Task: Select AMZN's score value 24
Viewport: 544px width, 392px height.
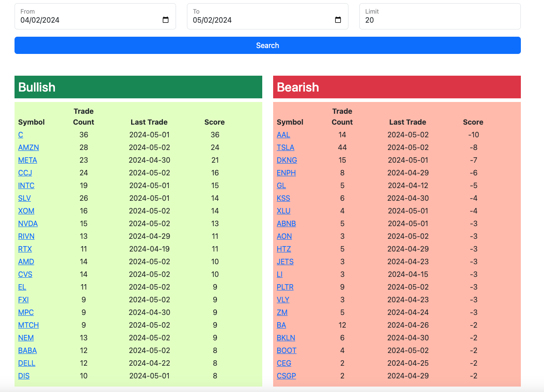Action: 215,148
